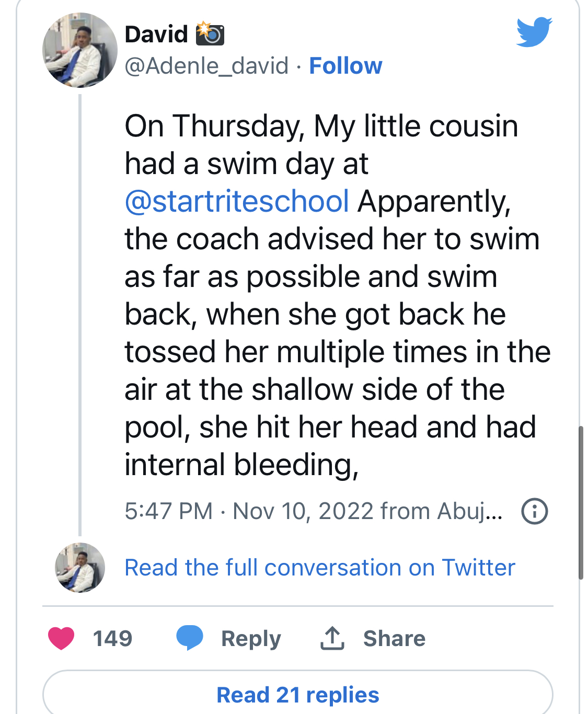Click the red heart like icon
Viewport: 588px width, 714px height.
[61, 638]
